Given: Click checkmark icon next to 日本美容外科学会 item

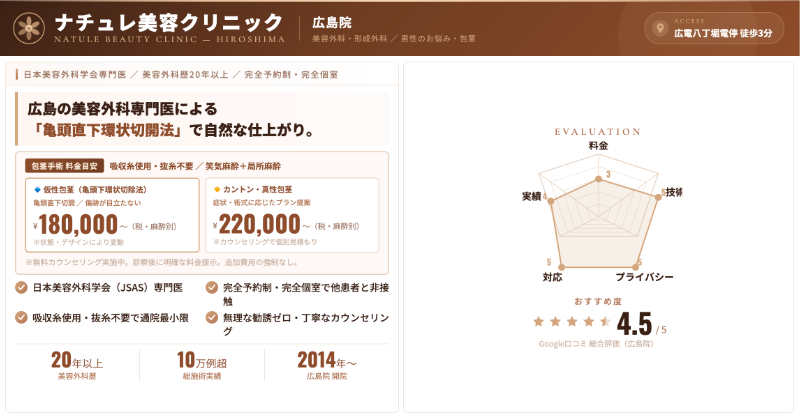Looking at the screenshot, I should coord(22,288).
